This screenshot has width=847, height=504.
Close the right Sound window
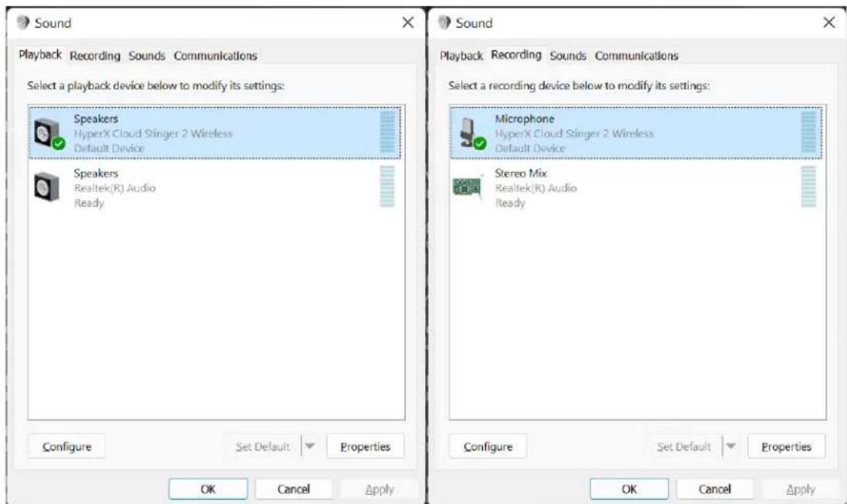point(829,23)
